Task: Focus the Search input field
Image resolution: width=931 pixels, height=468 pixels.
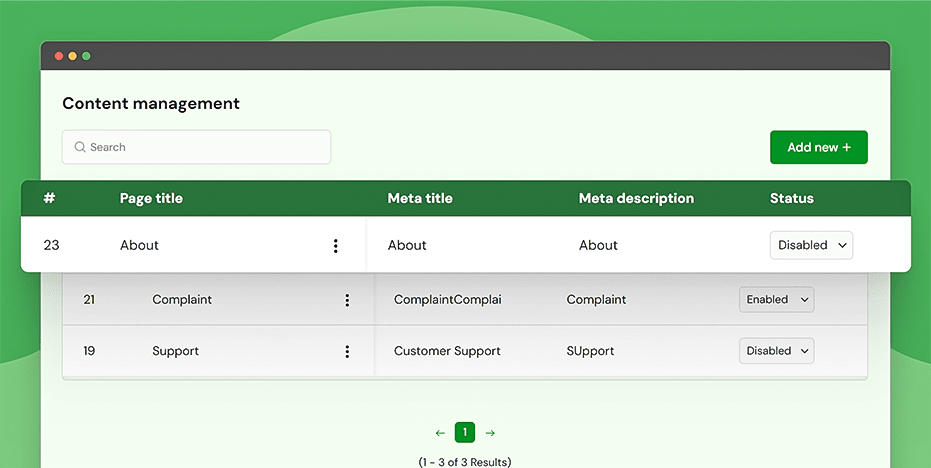Action: tap(197, 147)
